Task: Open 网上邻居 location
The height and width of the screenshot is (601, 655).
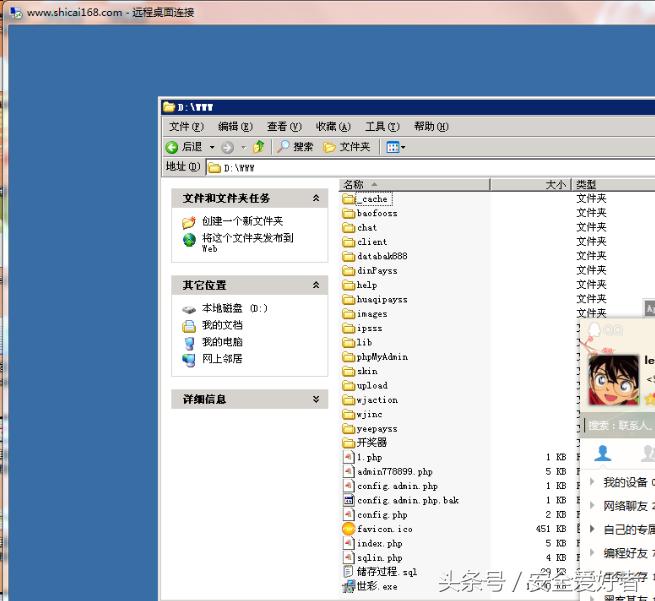Action: pos(222,358)
